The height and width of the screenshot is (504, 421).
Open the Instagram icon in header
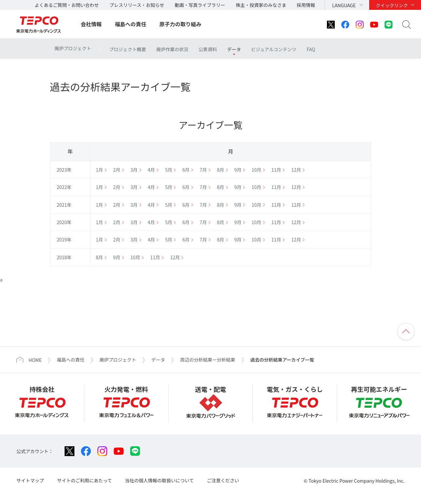[x=360, y=25]
